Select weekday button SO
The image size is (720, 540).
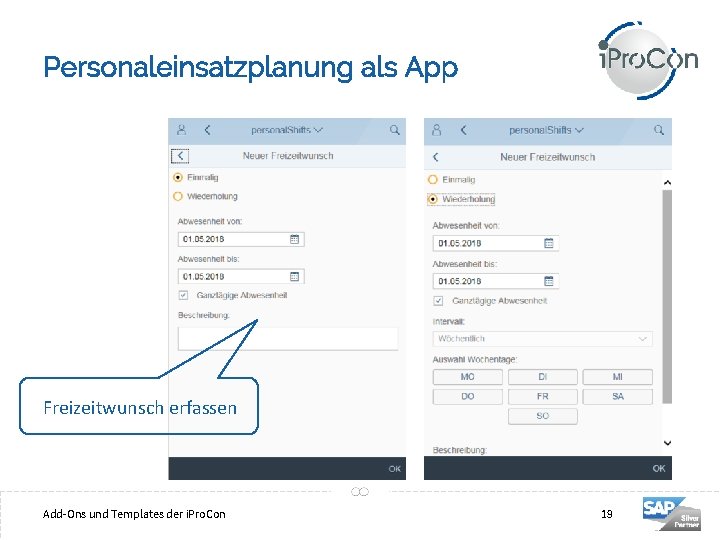tap(542, 416)
